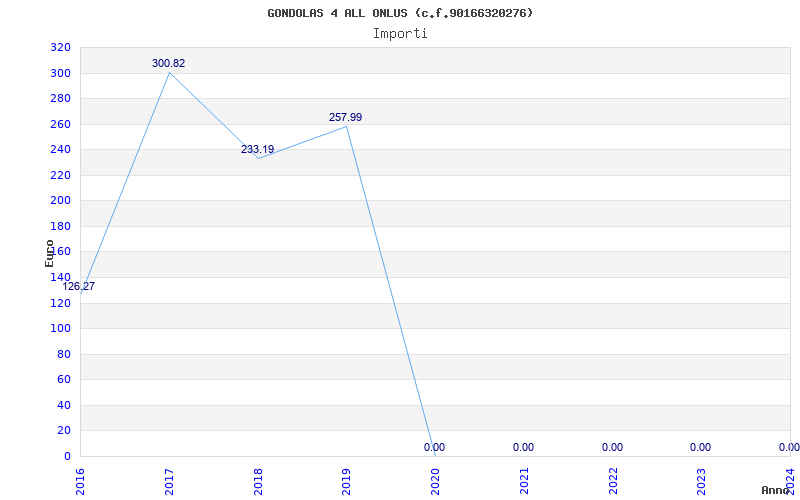The width and height of the screenshot is (800, 500).
Task: Click the 120 y-axis tick label
Action: (60, 303)
